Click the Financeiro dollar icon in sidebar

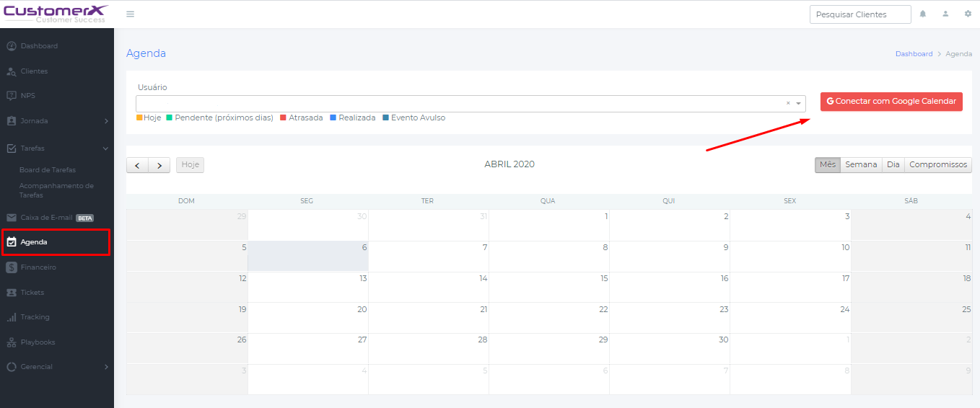(11, 267)
